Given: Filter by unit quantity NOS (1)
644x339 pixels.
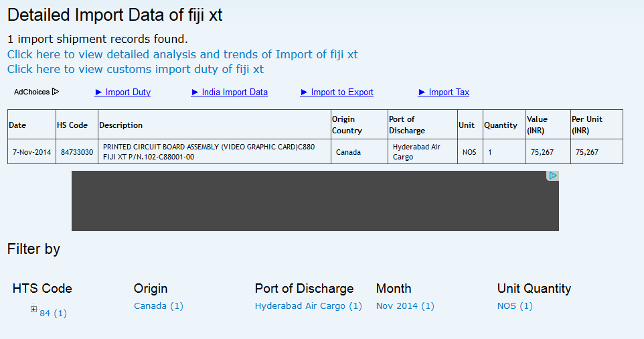Looking at the screenshot, I should tap(515, 306).
